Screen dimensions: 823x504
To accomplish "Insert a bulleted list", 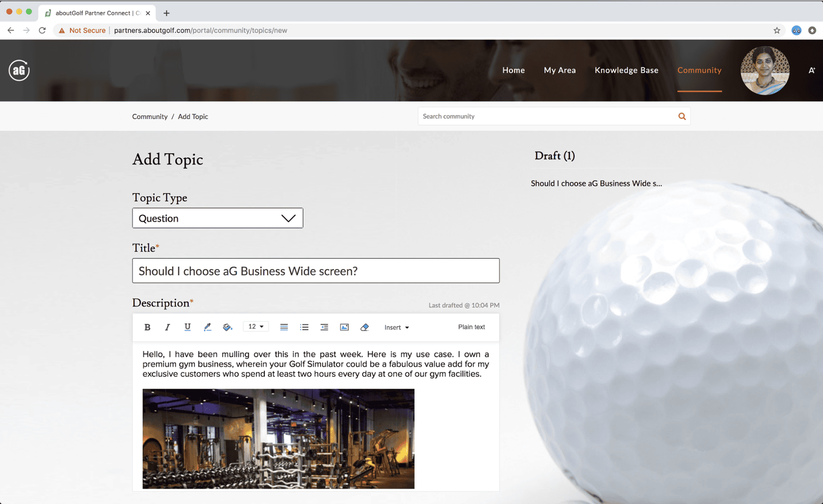I will coord(304,327).
